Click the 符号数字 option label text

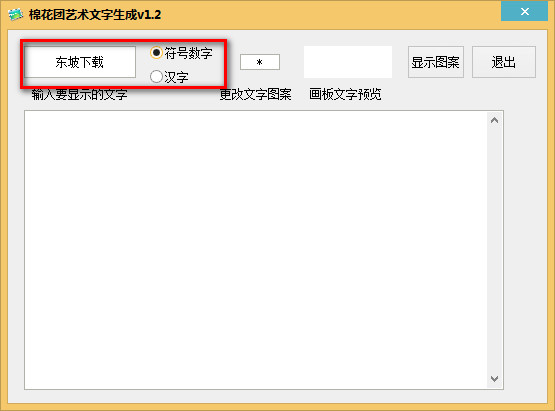pyautogui.click(x=188, y=53)
